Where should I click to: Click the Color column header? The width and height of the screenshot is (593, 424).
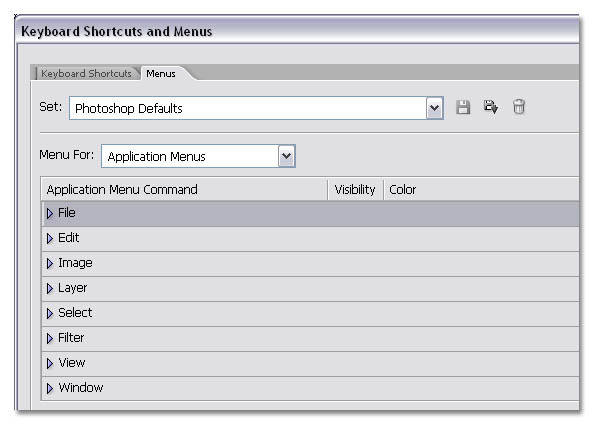481,189
